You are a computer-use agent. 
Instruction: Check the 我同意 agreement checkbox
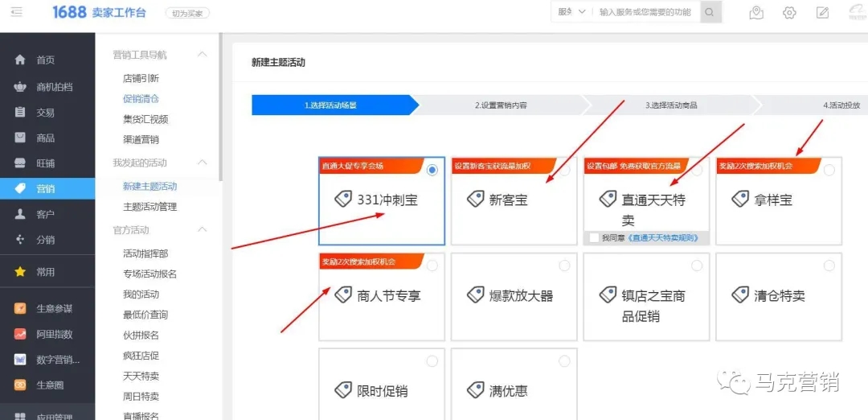coord(594,238)
